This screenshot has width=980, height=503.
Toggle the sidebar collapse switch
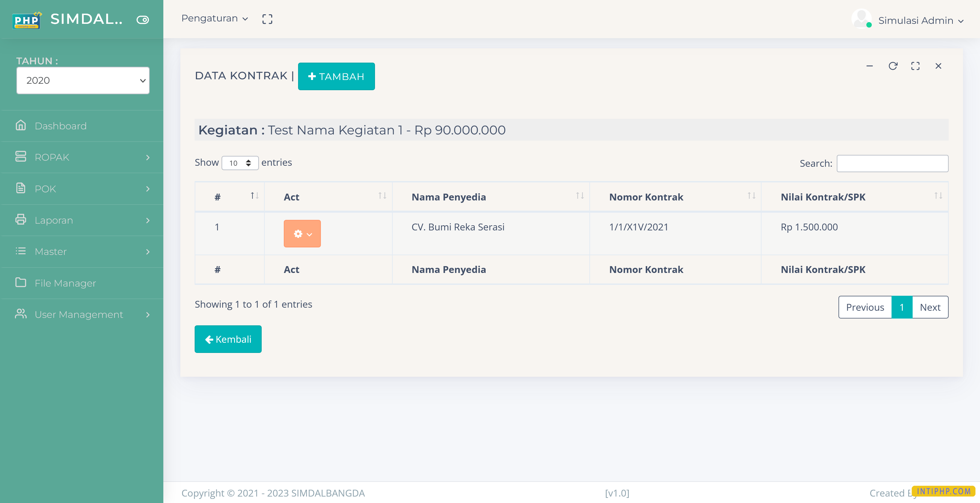click(x=143, y=20)
